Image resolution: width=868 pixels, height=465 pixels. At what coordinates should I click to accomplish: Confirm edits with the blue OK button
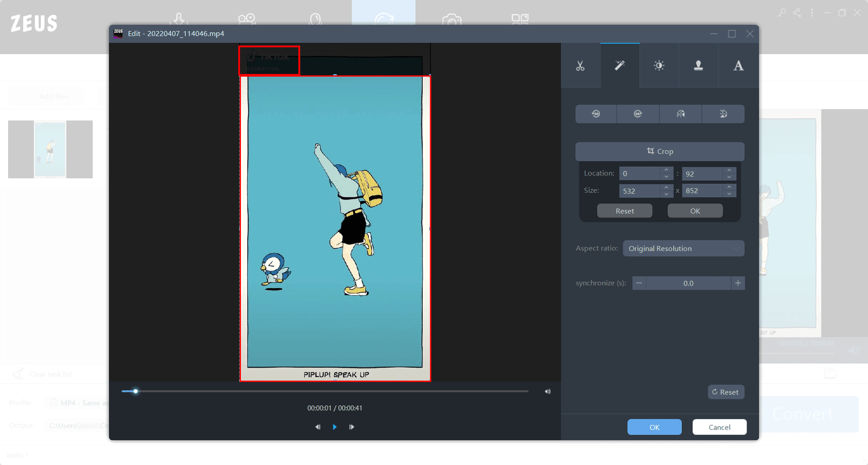(654, 427)
